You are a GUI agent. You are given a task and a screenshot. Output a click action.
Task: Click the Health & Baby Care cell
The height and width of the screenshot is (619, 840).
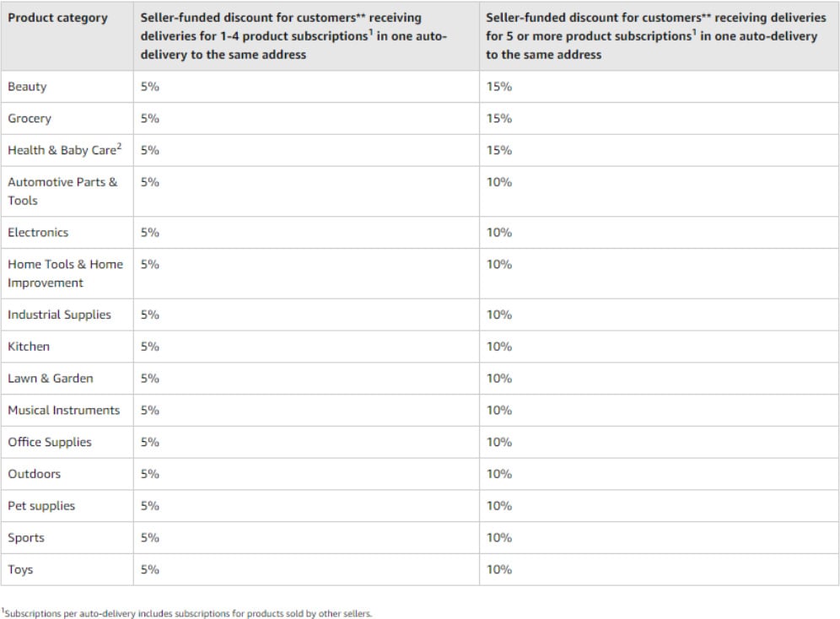pyautogui.click(x=64, y=150)
